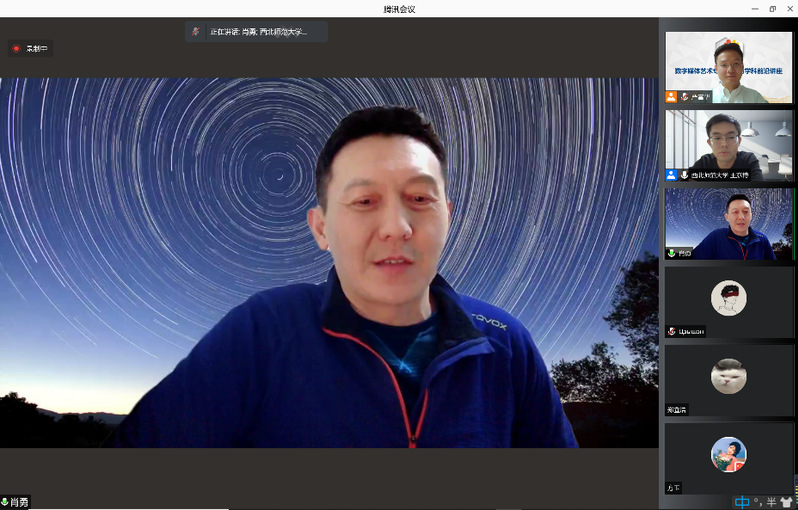Click the red recording indicator dot
Screen dimensions: 798x510
(x=16, y=48)
